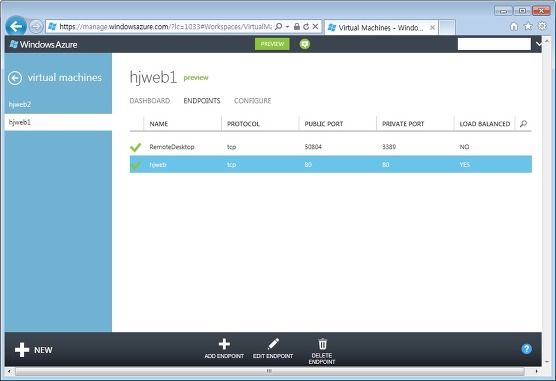
Task: Sort by the LOAD BALANCED column header
Action: click(x=484, y=124)
